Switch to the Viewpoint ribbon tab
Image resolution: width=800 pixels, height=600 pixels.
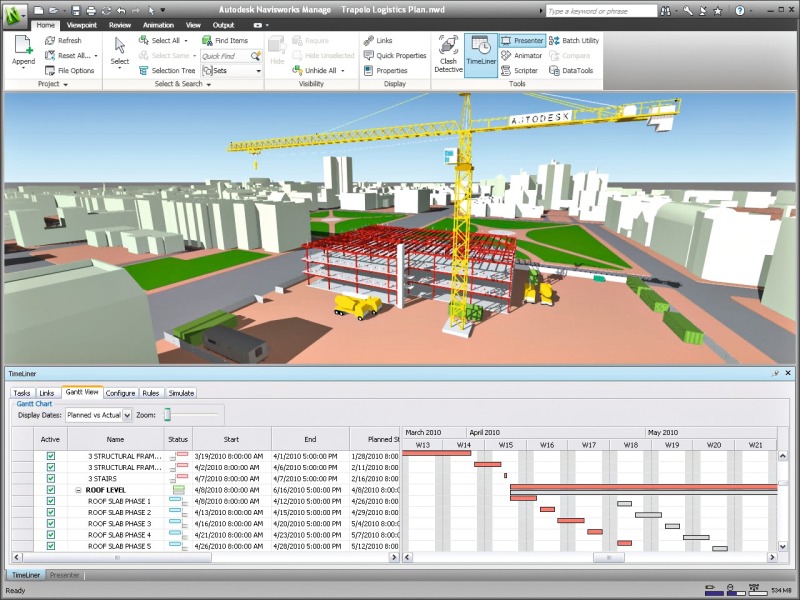82,25
